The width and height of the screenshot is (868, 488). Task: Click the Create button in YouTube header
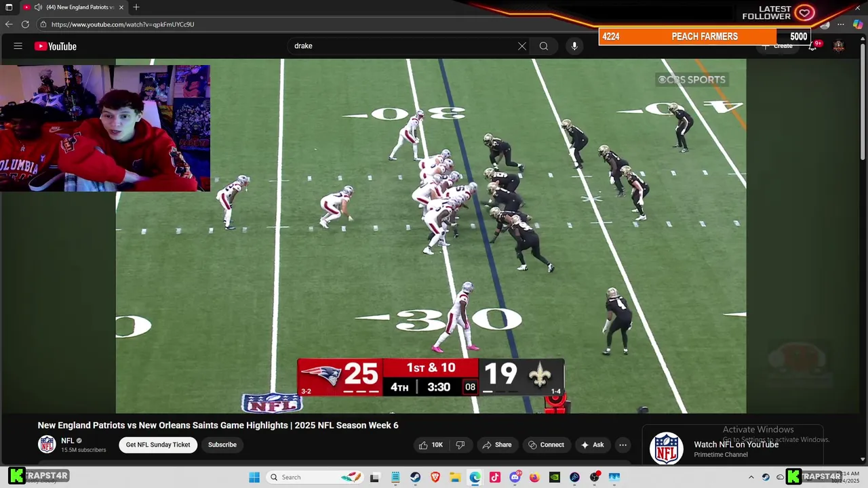(x=778, y=46)
